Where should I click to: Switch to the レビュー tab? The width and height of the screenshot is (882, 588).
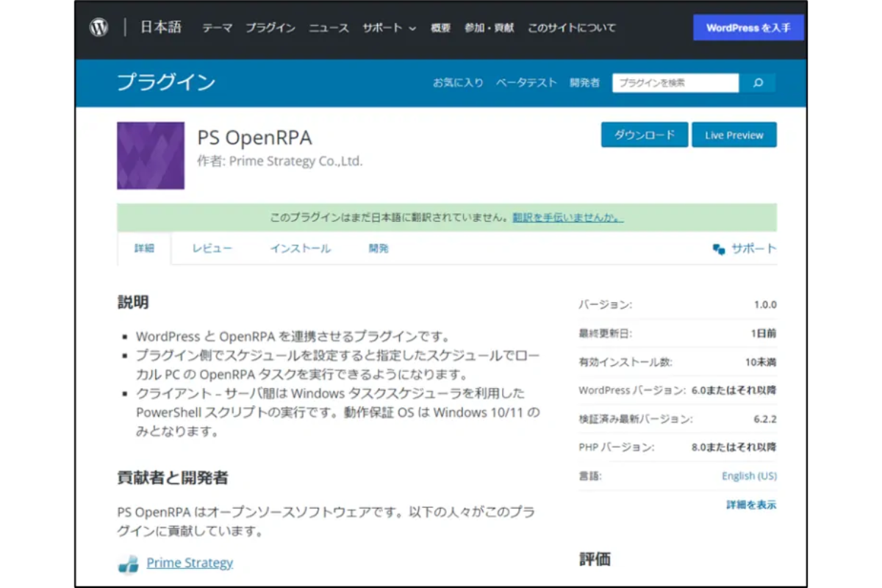coord(212,248)
